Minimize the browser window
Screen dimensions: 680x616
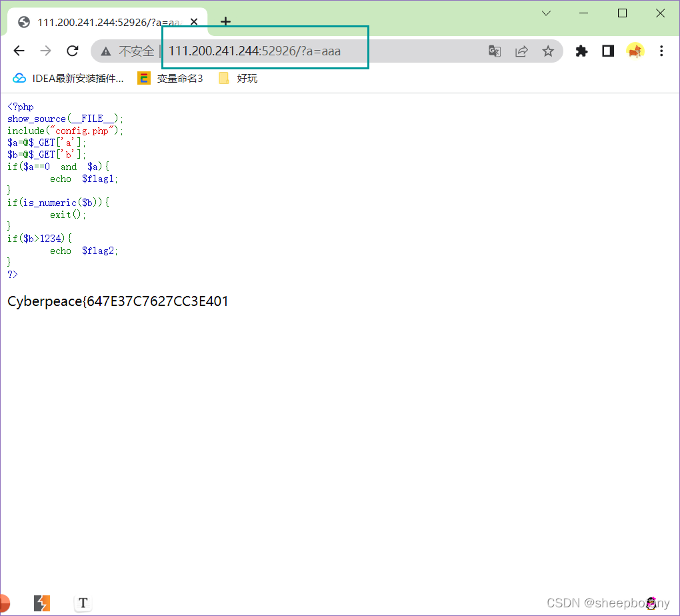click(584, 13)
